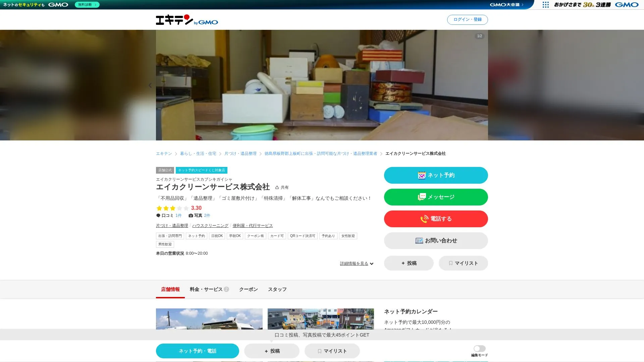Expand 詳細情報を見る details
Screen dimensions: 644x362
[x=357, y=263]
